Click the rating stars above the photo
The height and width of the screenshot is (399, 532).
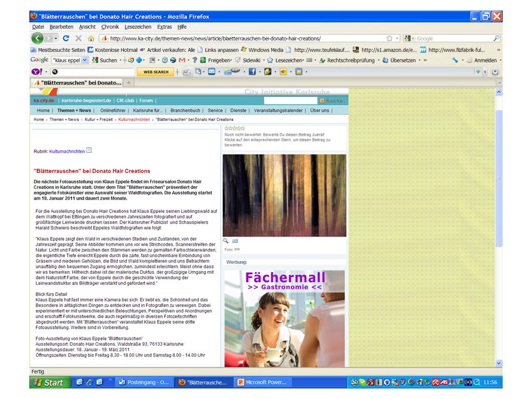pyautogui.click(x=234, y=129)
